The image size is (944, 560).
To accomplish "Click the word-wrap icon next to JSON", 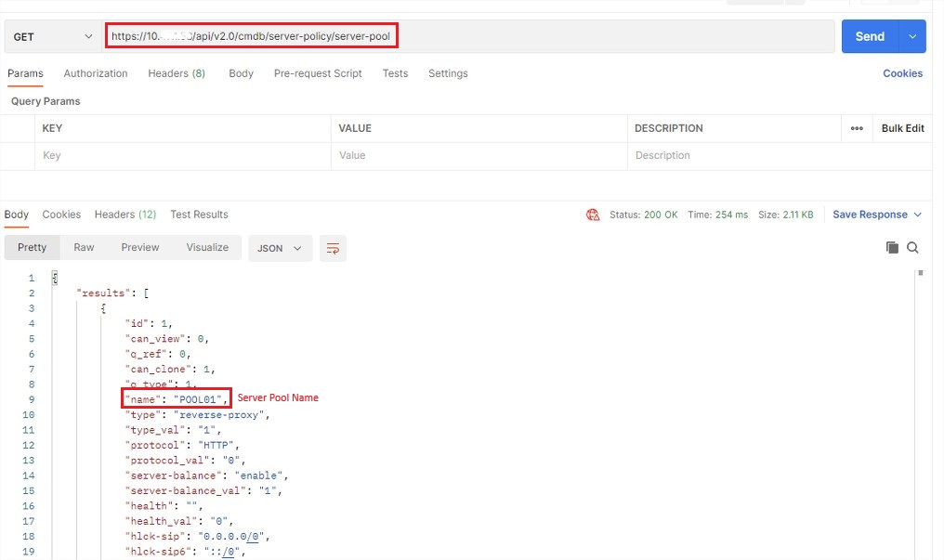I will 333,248.
